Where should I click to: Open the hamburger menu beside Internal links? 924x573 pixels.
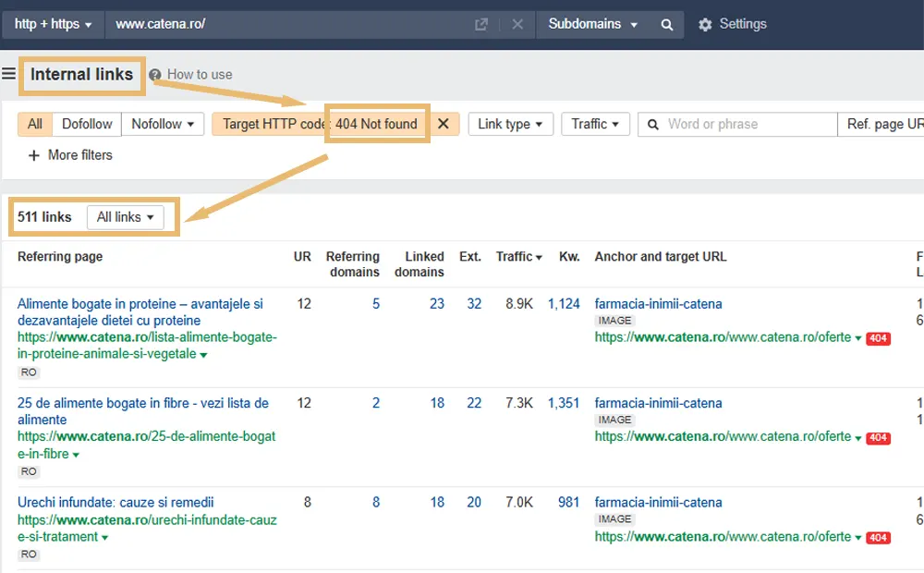click(9, 74)
